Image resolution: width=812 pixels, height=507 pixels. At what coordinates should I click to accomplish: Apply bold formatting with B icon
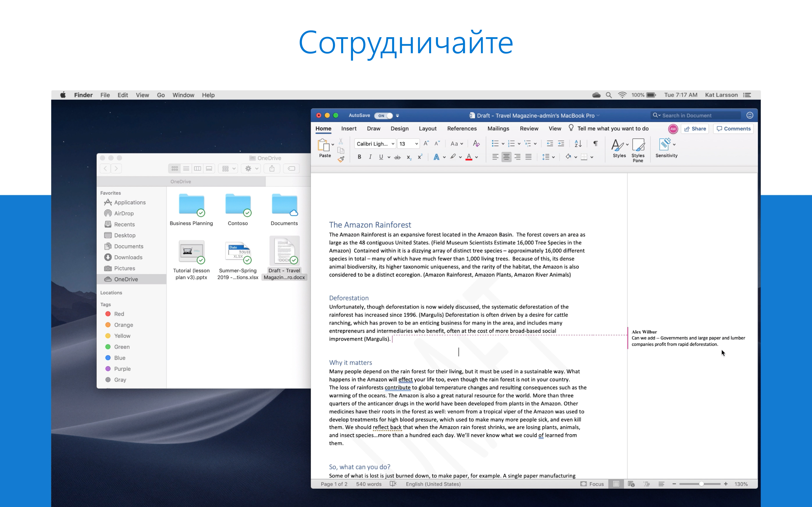point(359,157)
